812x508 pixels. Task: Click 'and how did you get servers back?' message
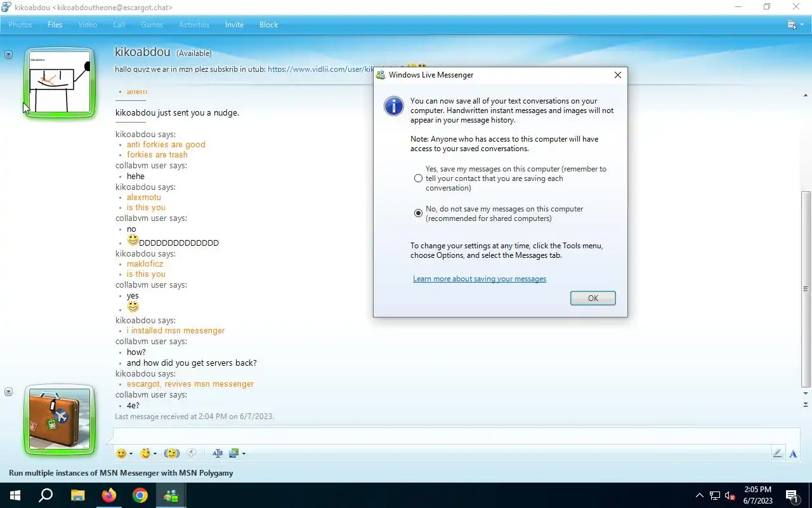pos(192,363)
